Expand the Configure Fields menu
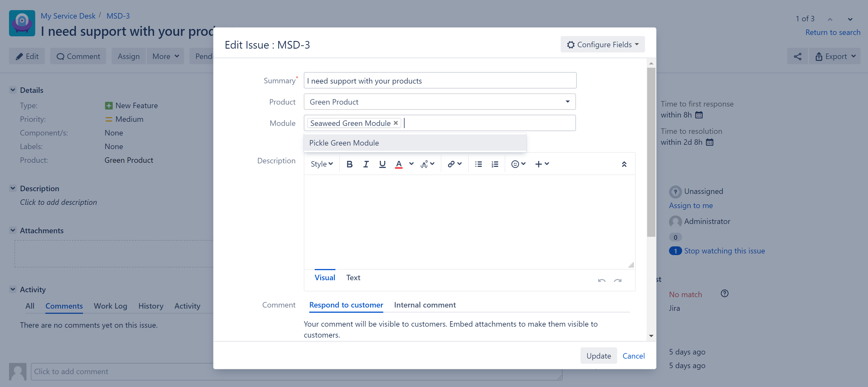 coord(602,45)
